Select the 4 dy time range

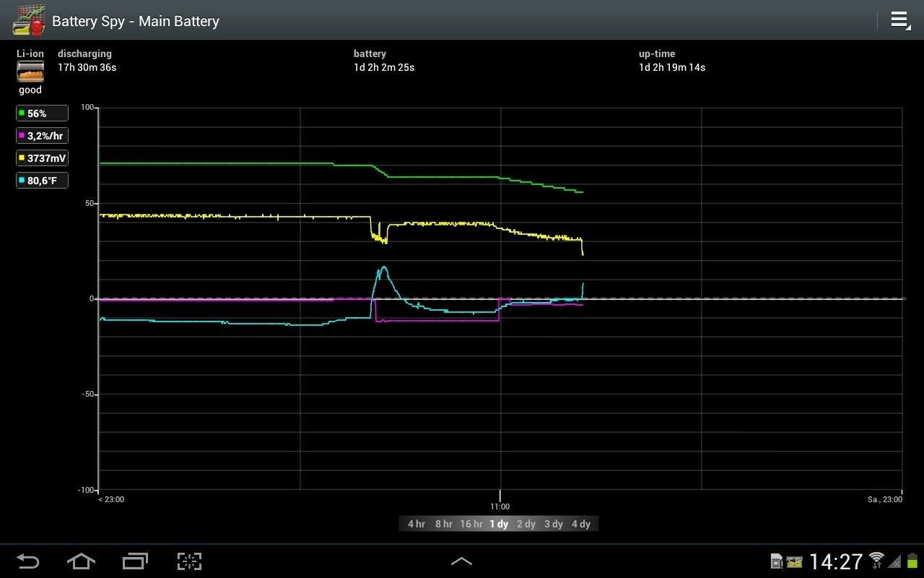pos(581,524)
